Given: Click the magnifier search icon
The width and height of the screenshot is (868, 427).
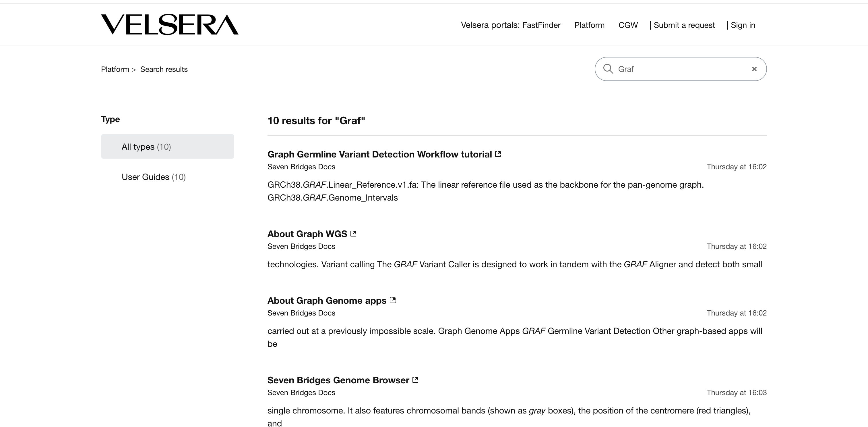Looking at the screenshot, I should [608, 69].
